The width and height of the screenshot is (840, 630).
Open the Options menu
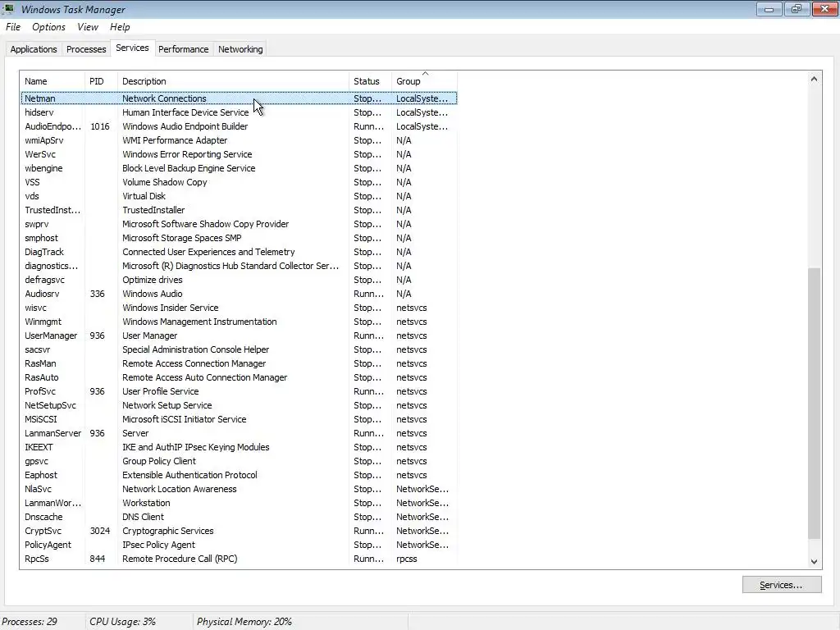(48, 27)
